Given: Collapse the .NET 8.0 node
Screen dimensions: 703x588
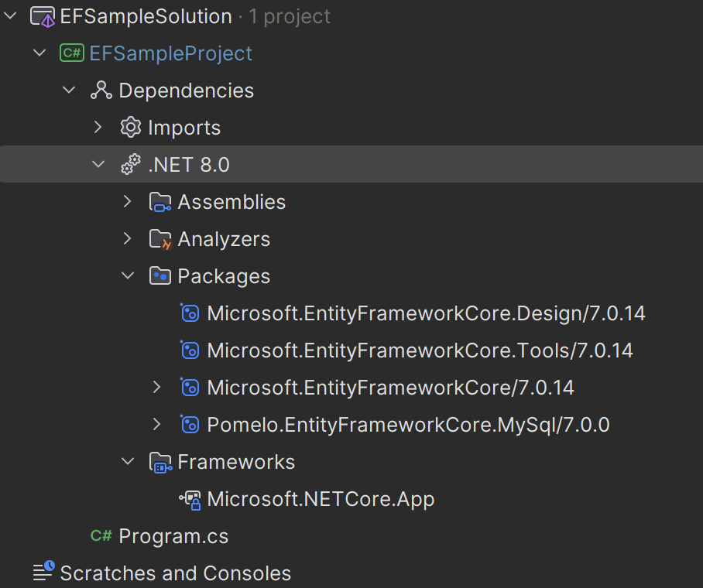Looking at the screenshot, I should tap(98, 165).
